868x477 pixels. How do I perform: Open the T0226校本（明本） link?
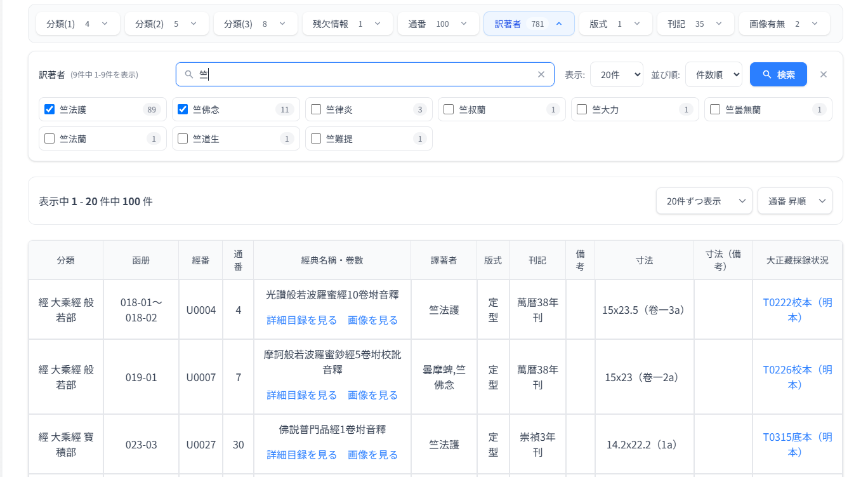798,377
